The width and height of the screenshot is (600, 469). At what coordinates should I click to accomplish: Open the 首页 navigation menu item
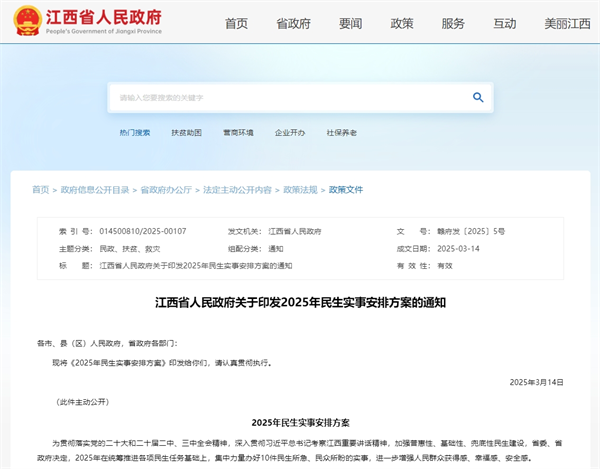click(x=236, y=23)
